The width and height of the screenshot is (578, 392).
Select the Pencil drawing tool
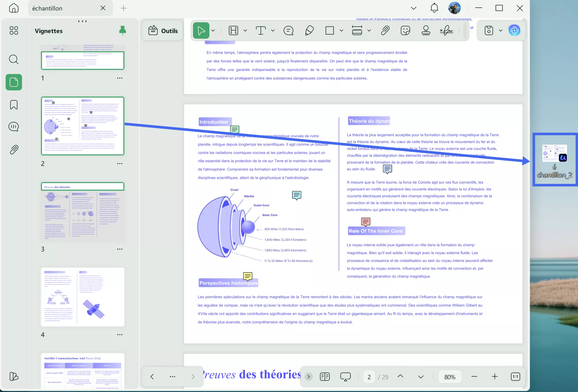click(309, 30)
